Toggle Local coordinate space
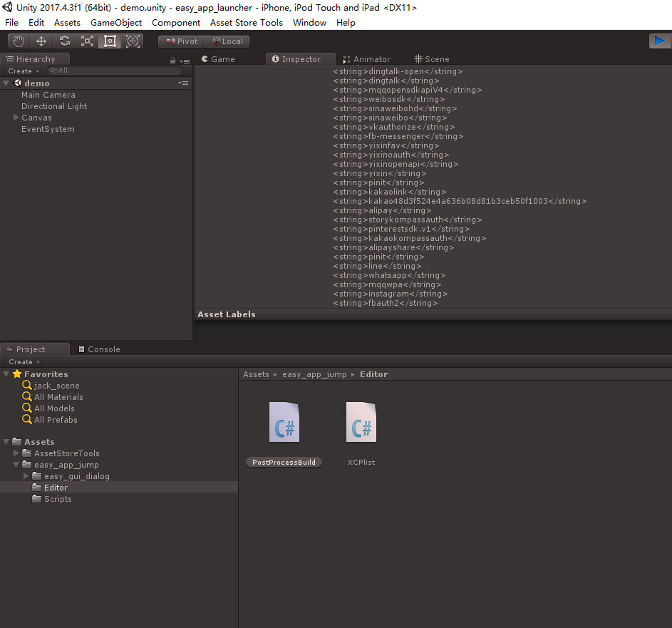Screen dimensions: 672x628 227,41
